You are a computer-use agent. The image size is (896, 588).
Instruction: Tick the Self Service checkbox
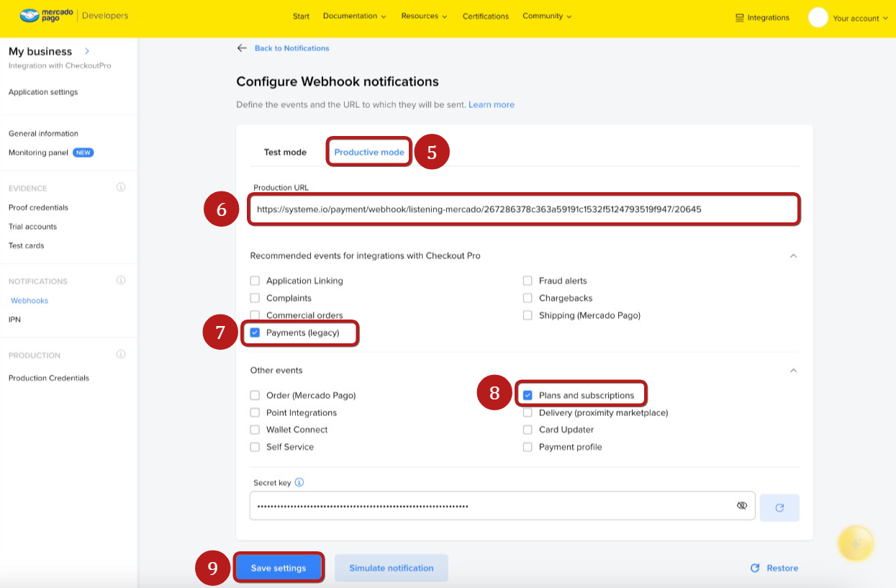pyautogui.click(x=255, y=447)
